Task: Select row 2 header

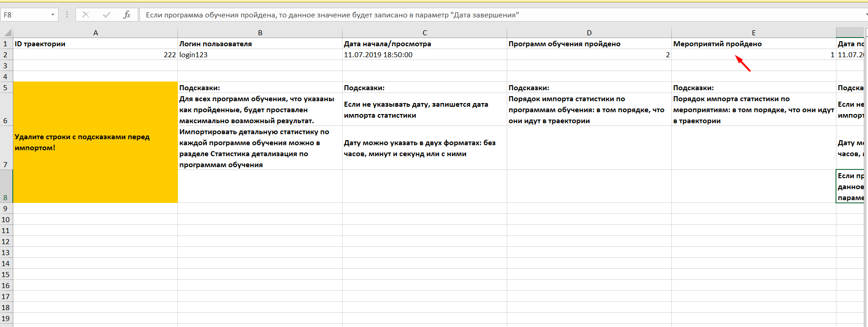Action: (x=6, y=54)
